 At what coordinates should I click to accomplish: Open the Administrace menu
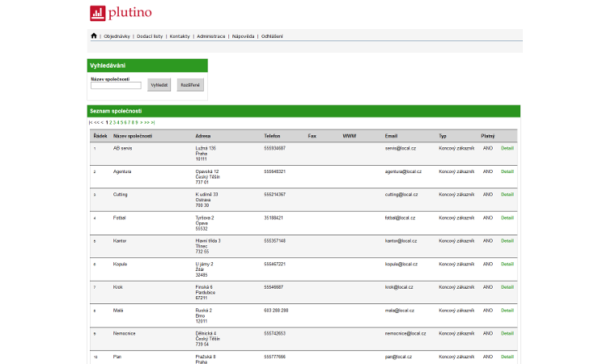tap(211, 36)
